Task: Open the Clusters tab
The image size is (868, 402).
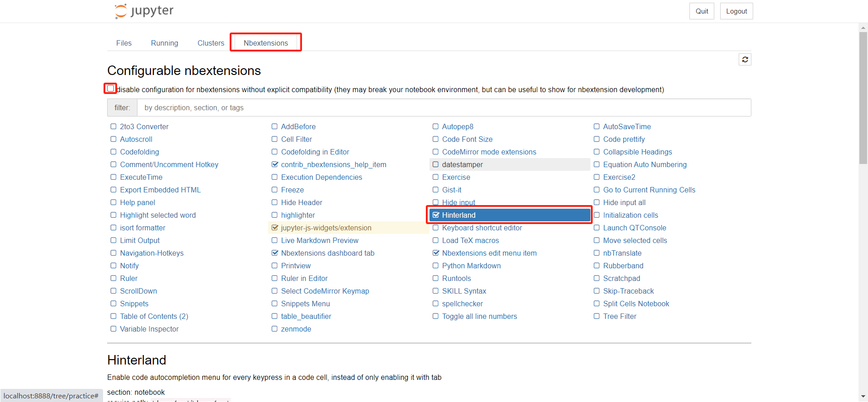Action: pyautogui.click(x=211, y=43)
